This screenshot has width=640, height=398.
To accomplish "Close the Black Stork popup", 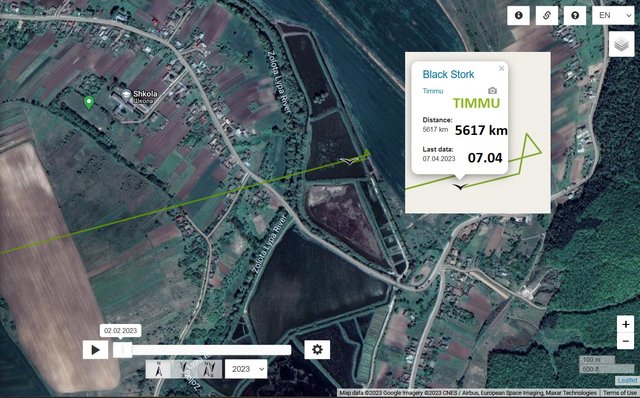I will coord(501,69).
